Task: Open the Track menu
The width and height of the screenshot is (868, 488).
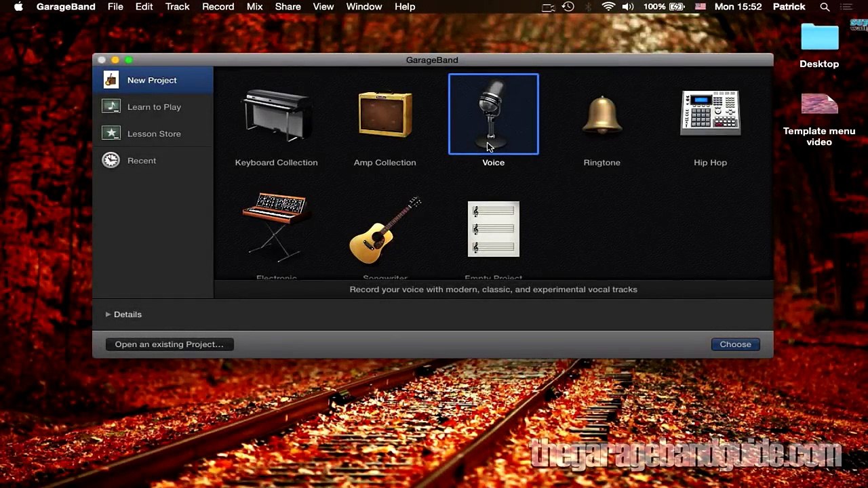Action: (178, 7)
